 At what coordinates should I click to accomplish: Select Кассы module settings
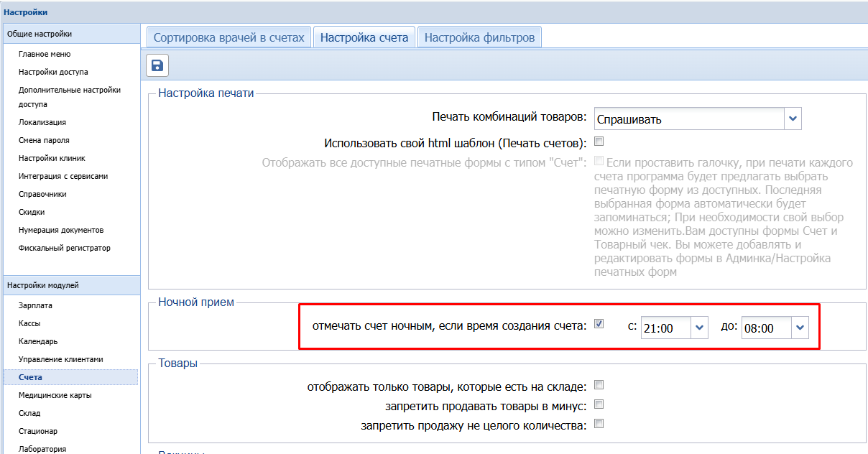pos(29,323)
